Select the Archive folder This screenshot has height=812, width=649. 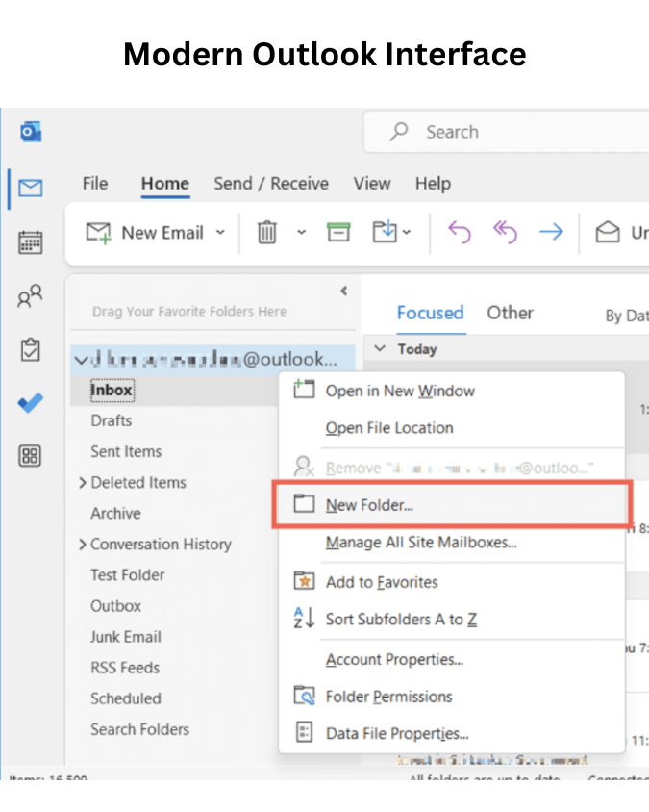(116, 513)
